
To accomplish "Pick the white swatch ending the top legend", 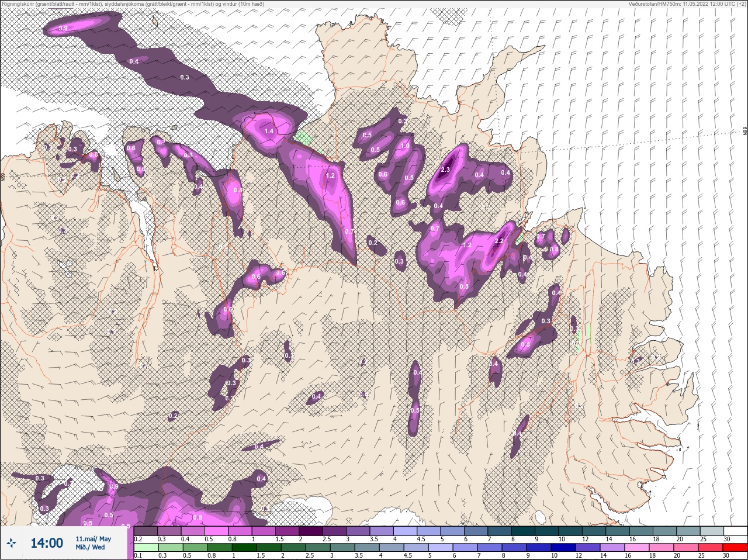I will 735,531.
